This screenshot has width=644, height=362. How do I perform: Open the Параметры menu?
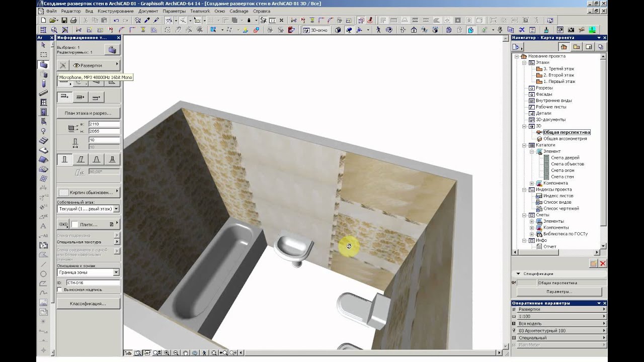point(174,11)
